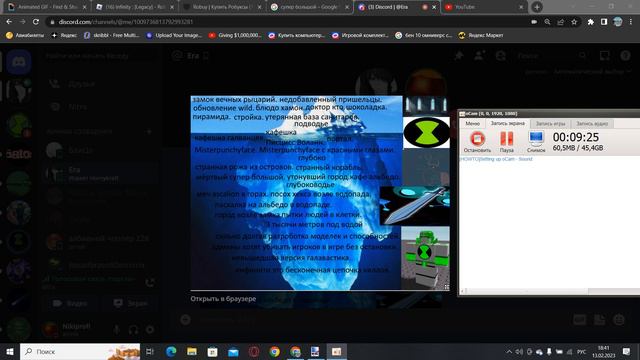Open Task View on the taskbar
640x360 pixels.
(x=150, y=351)
